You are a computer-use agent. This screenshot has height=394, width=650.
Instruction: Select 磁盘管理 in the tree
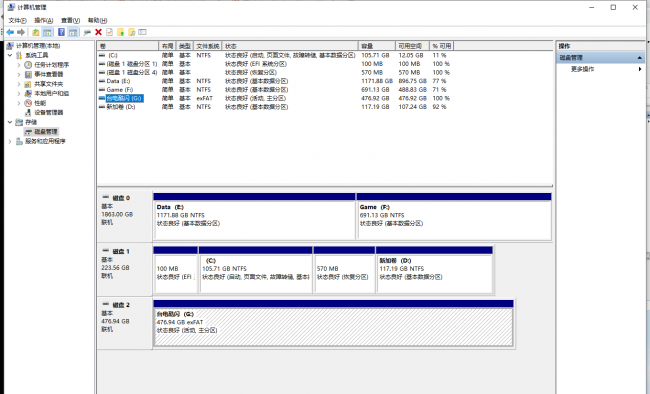46,131
